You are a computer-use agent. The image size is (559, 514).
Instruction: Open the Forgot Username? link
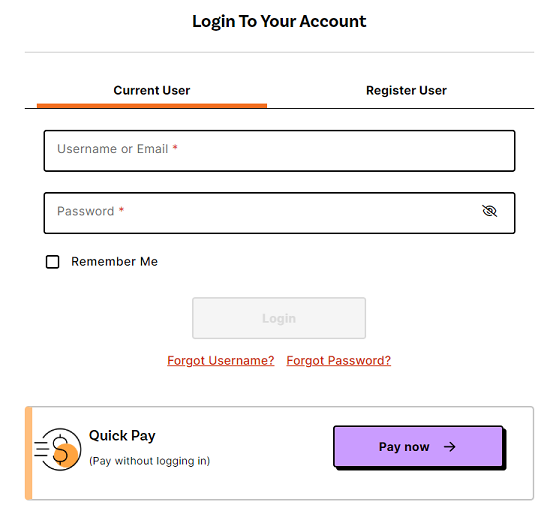(221, 360)
